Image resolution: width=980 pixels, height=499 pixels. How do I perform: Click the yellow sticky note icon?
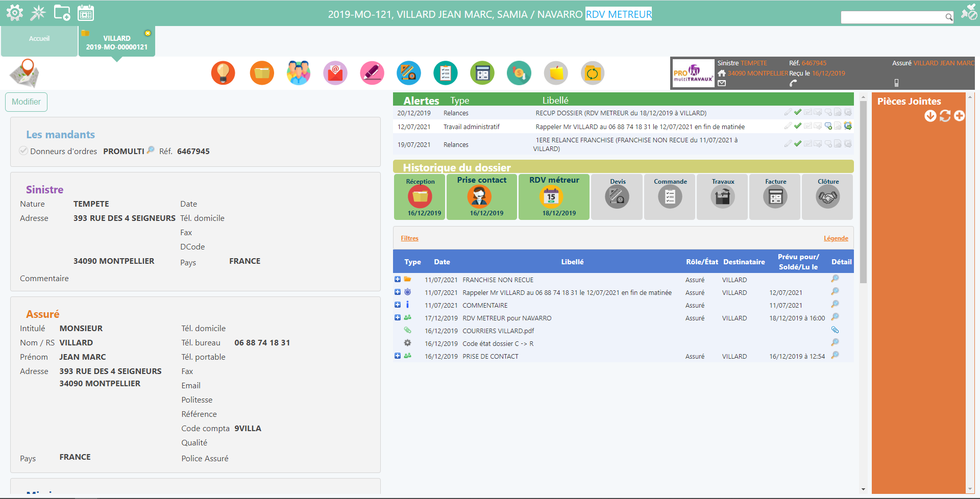tap(556, 73)
